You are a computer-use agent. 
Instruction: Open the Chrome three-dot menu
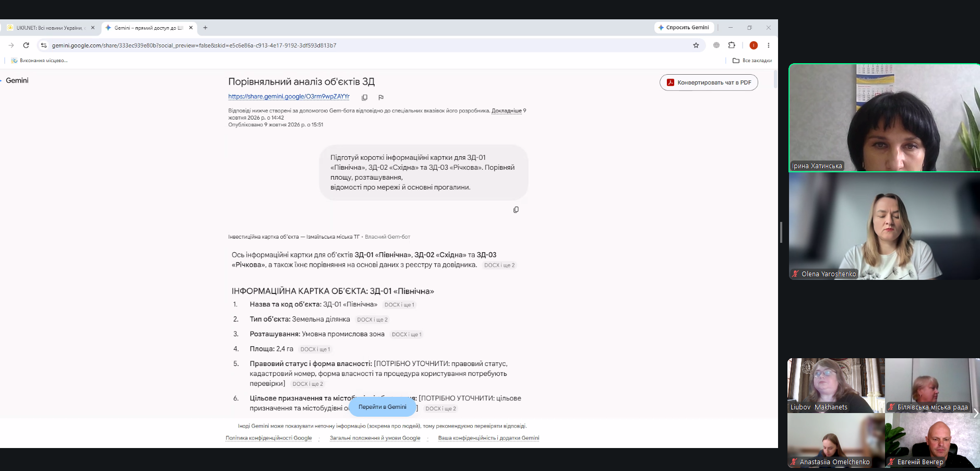768,45
